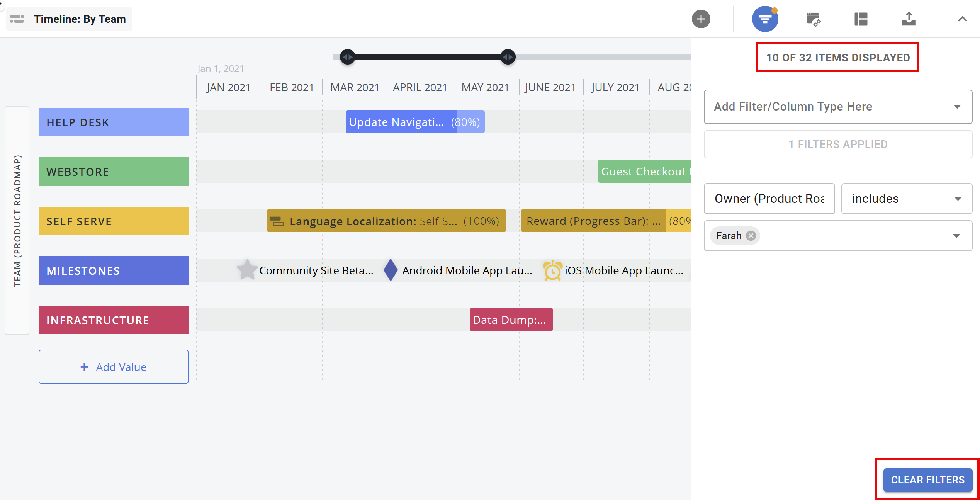The image size is (980, 500).
Task: Switch layout using the split view icon
Action: (861, 19)
